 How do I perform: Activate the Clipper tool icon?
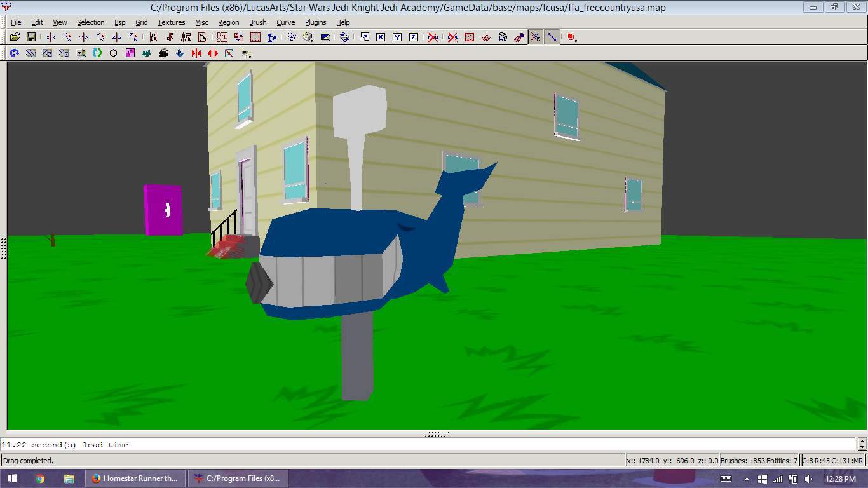click(272, 37)
